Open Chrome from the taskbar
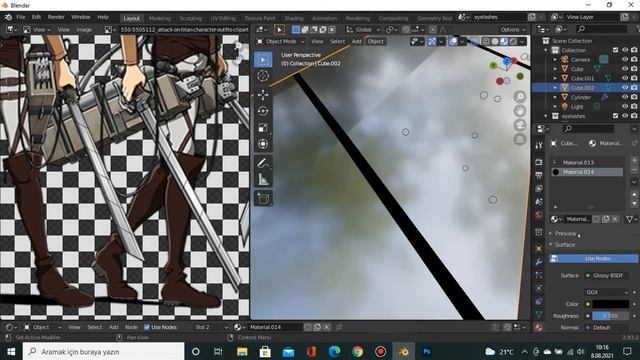The height and width of the screenshot is (360, 640). 358,351
